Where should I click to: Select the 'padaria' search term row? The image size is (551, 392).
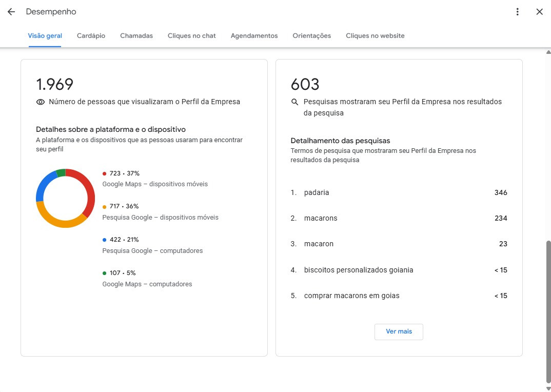(x=399, y=192)
